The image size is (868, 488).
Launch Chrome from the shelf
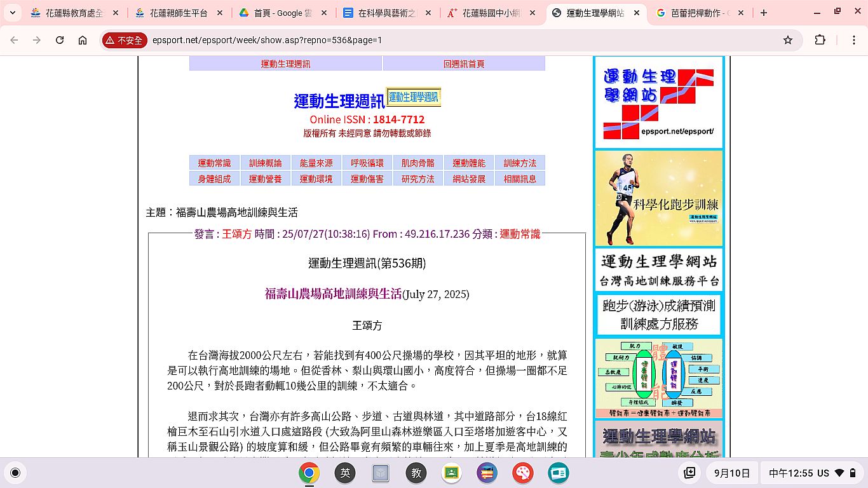(309, 473)
